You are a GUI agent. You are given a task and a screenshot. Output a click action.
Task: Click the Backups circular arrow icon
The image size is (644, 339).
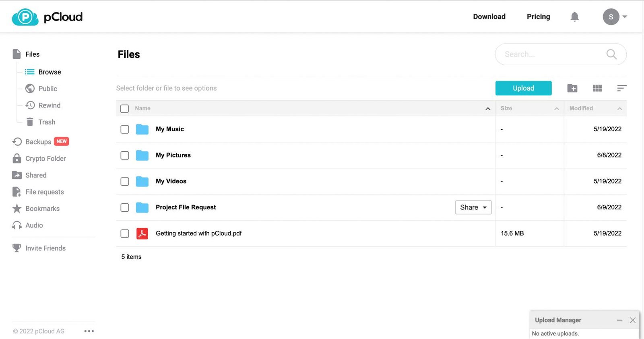[17, 142]
